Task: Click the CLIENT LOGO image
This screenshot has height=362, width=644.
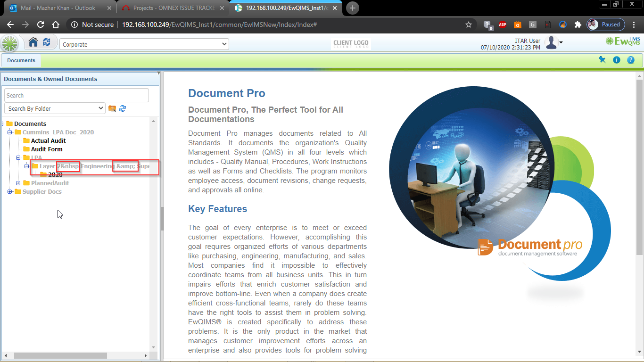Action: (351, 44)
